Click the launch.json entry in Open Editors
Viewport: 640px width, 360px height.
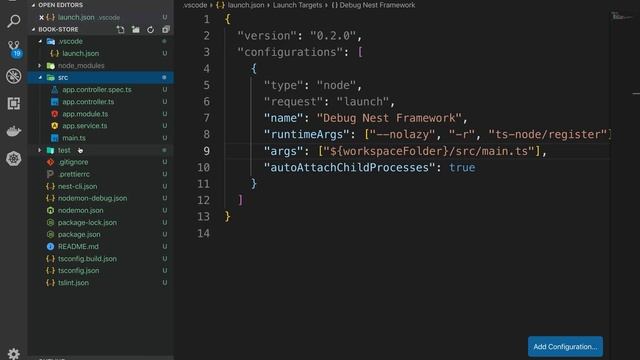(x=100, y=17)
